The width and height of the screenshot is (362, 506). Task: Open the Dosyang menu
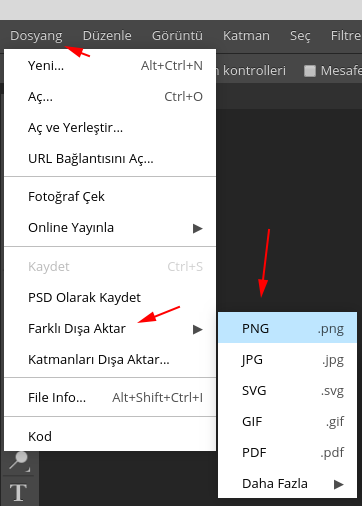(36, 36)
